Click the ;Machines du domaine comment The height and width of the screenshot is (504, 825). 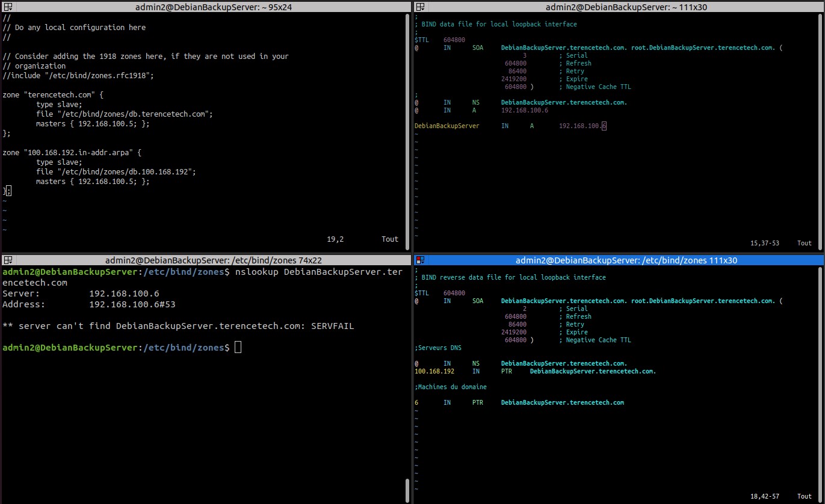[x=451, y=387]
